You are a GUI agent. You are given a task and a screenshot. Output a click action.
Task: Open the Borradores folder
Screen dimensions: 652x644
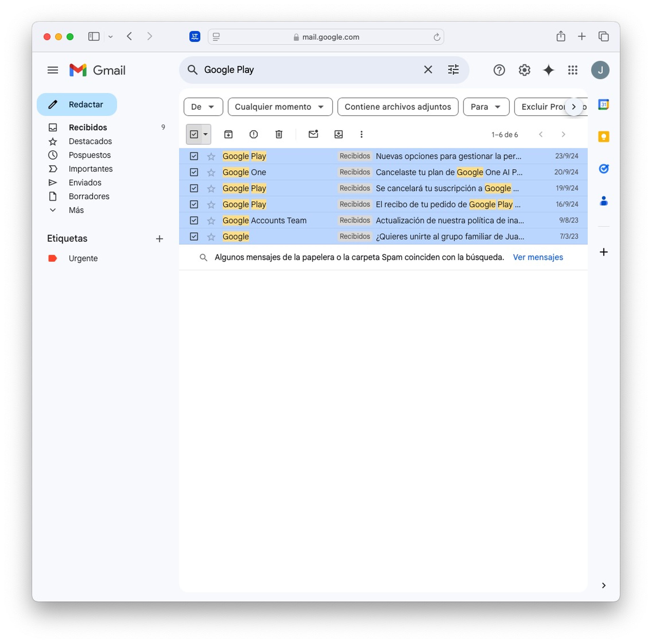tap(89, 196)
